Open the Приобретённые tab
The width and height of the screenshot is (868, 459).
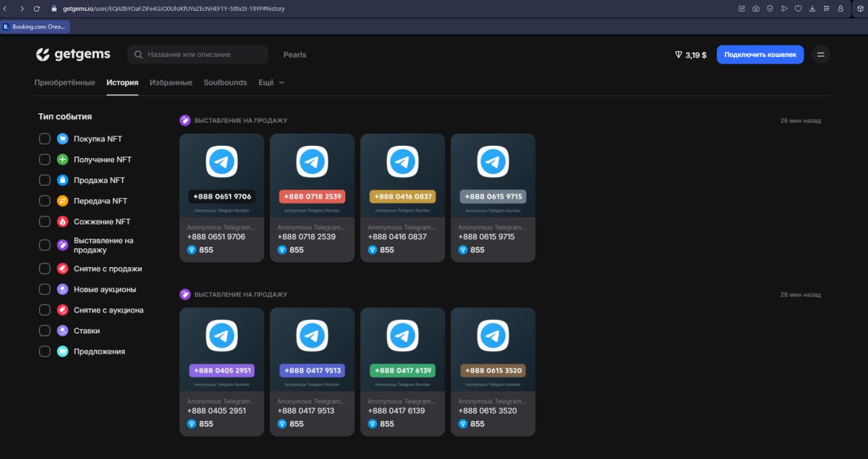click(x=64, y=83)
